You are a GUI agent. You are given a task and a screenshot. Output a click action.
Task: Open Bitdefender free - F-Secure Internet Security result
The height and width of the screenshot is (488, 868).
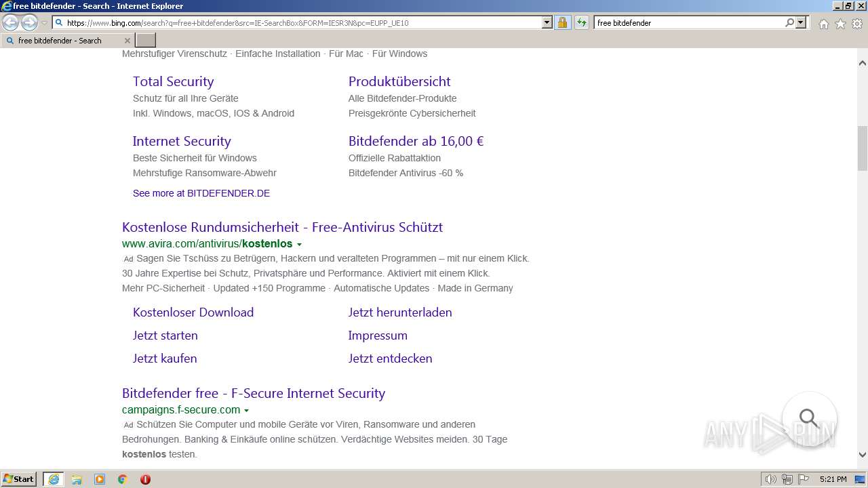coord(254,393)
